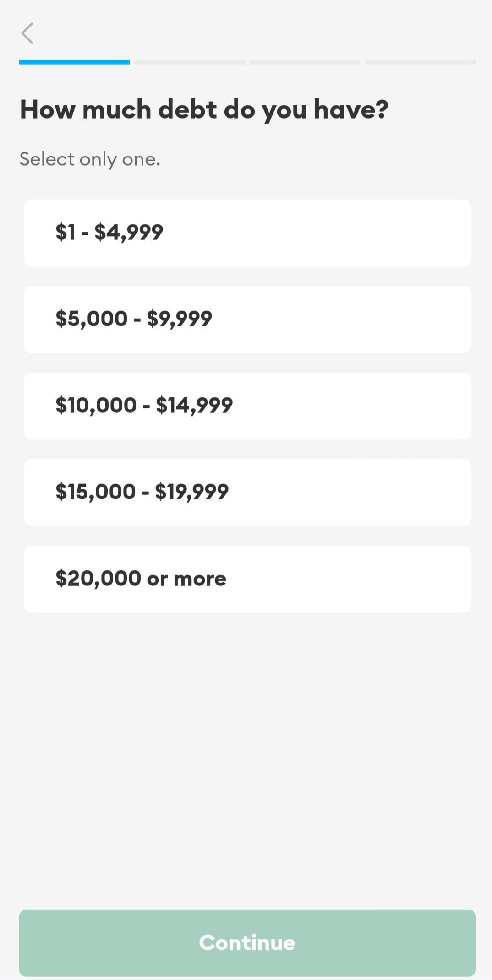Tap the '$19,999' amount text
This screenshot has width=492, height=980.
pos(191,492)
